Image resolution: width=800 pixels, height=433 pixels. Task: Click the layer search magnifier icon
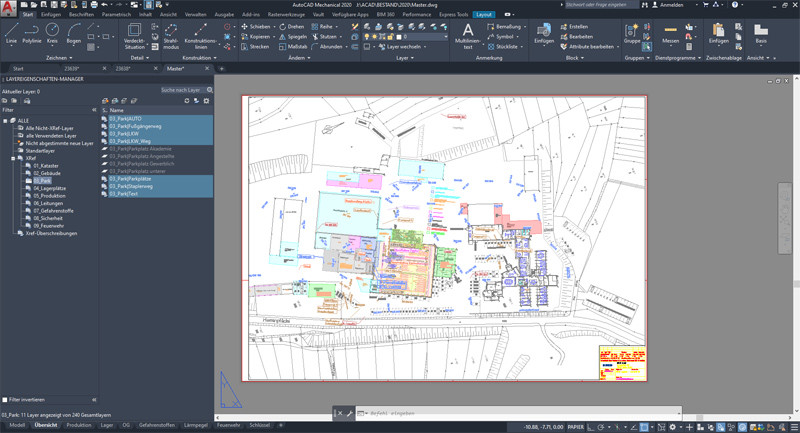pyautogui.click(x=210, y=90)
